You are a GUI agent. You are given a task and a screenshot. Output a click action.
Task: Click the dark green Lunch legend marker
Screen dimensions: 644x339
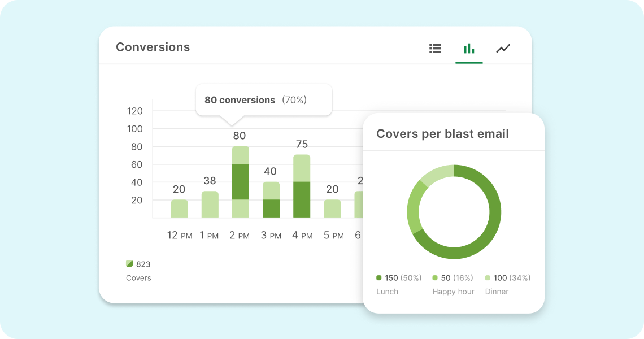[378, 278]
